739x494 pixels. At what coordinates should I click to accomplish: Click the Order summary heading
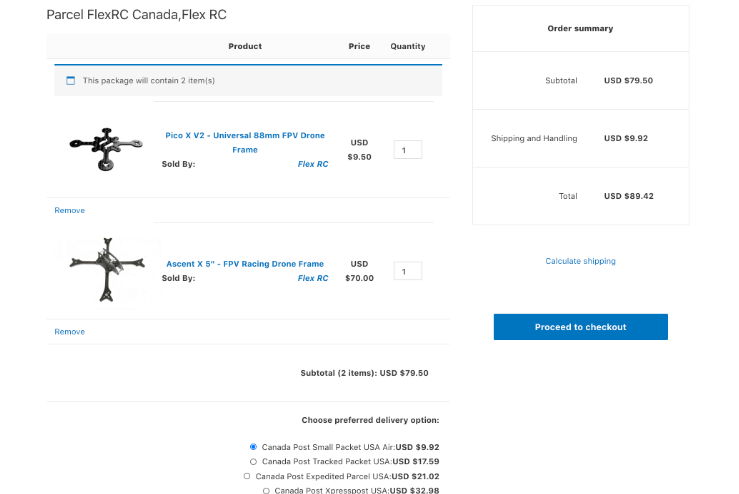pos(580,28)
